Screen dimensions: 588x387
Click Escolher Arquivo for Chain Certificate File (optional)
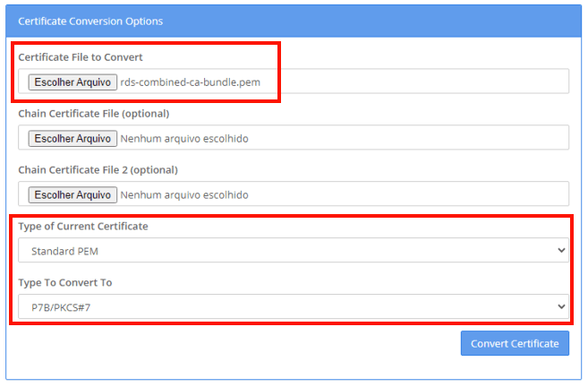tap(72, 138)
